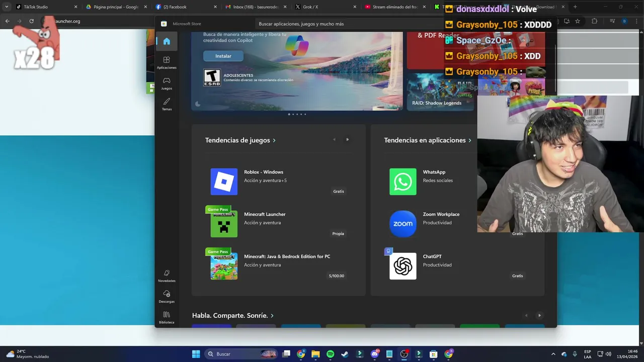This screenshot has height=362, width=644.
Task: Open ESRB Adolescentes rating badge
Action: pyautogui.click(x=212, y=77)
